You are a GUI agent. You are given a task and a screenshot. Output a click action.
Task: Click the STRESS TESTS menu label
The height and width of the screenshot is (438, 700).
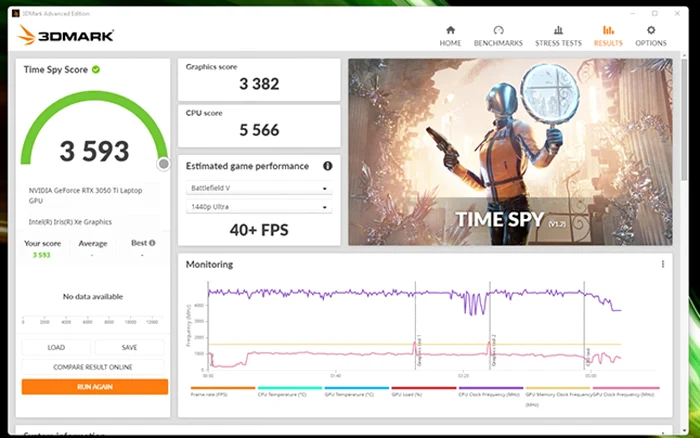point(558,43)
